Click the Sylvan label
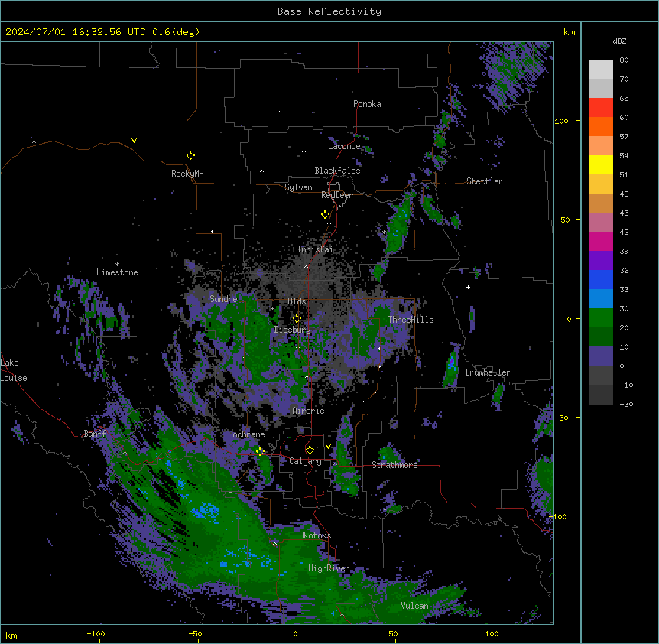Viewport: 659px width, 644px height. click(298, 187)
